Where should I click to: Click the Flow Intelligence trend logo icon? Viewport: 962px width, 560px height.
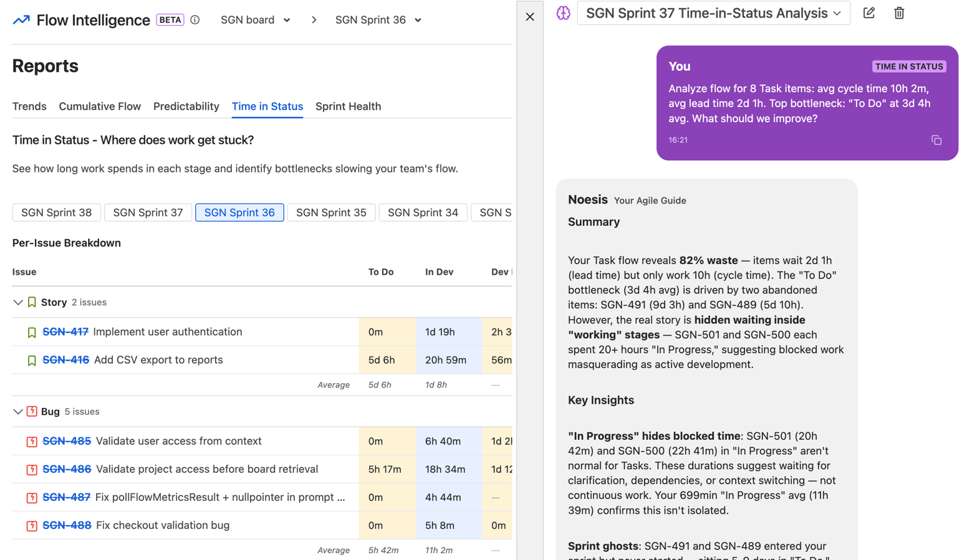pos(21,20)
